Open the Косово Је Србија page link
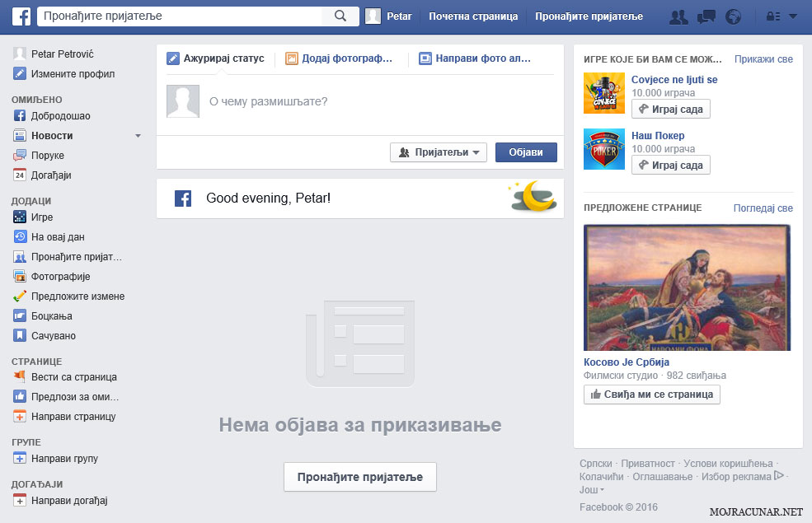The image size is (812, 523). point(626,362)
